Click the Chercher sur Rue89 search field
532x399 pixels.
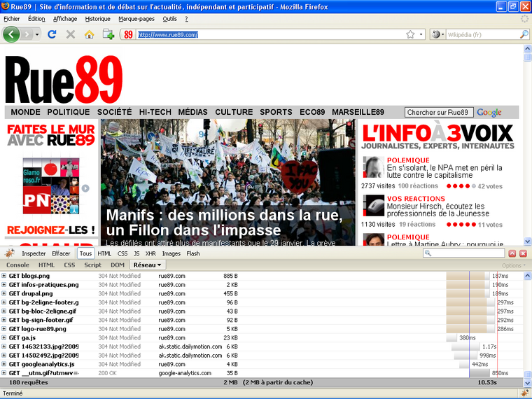(439, 112)
